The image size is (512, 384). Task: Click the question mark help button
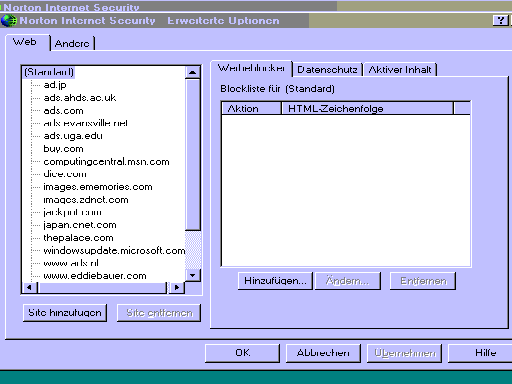click(500, 20)
